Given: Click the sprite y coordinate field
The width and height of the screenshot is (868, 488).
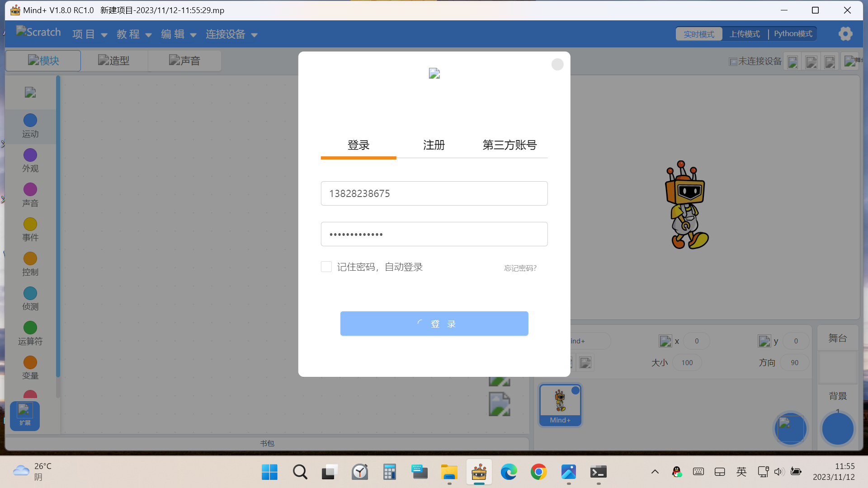Looking at the screenshot, I should tap(796, 341).
